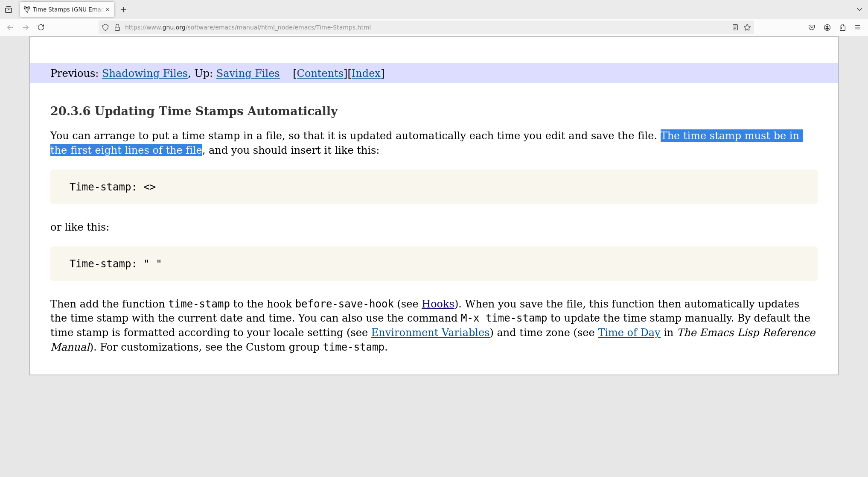Click the reload page icon

coord(41,27)
